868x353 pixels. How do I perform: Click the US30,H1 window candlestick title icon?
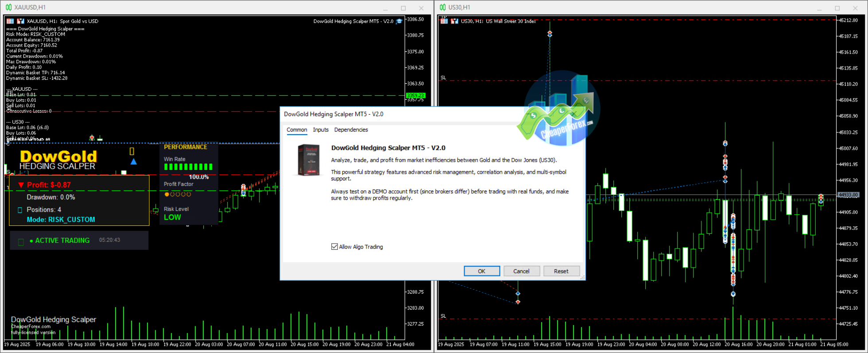(x=442, y=7)
